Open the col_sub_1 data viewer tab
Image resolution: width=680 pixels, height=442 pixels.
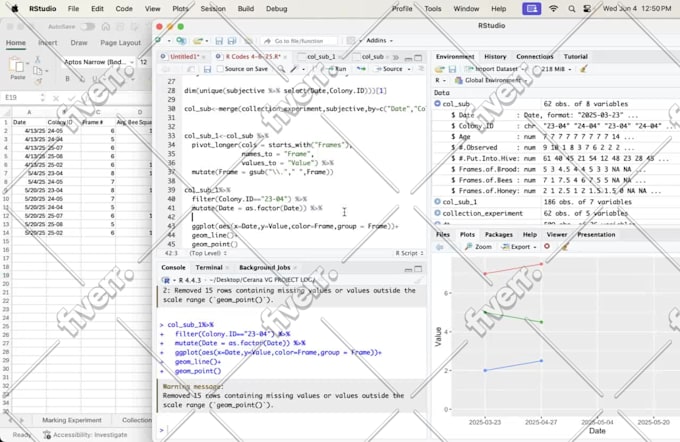[321, 57]
